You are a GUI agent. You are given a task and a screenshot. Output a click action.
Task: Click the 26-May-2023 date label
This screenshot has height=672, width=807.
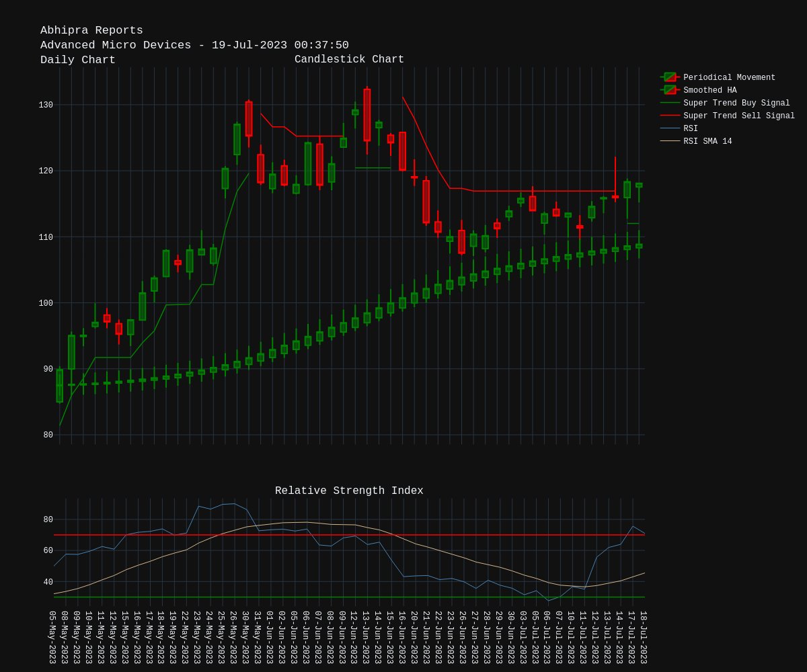(234, 637)
